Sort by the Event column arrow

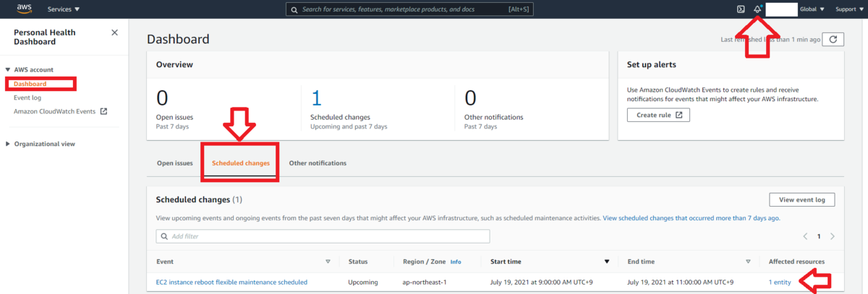coord(328,261)
